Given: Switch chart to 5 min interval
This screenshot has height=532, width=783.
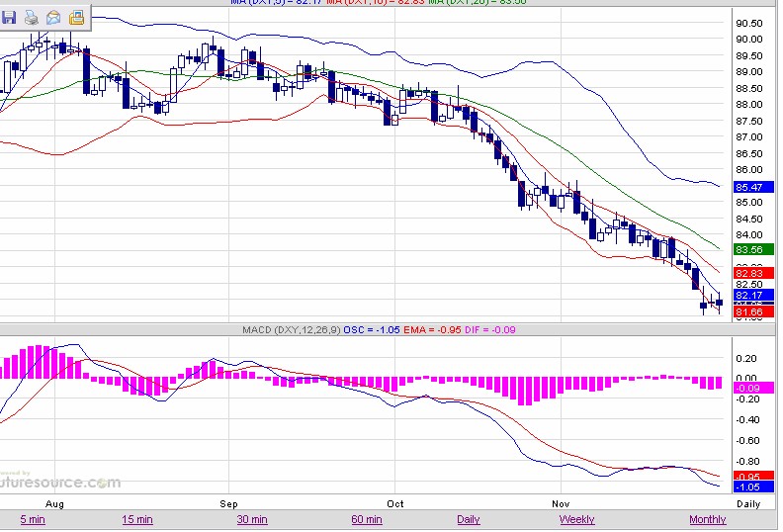Looking at the screenshot, I should click(x=32, y=519).
